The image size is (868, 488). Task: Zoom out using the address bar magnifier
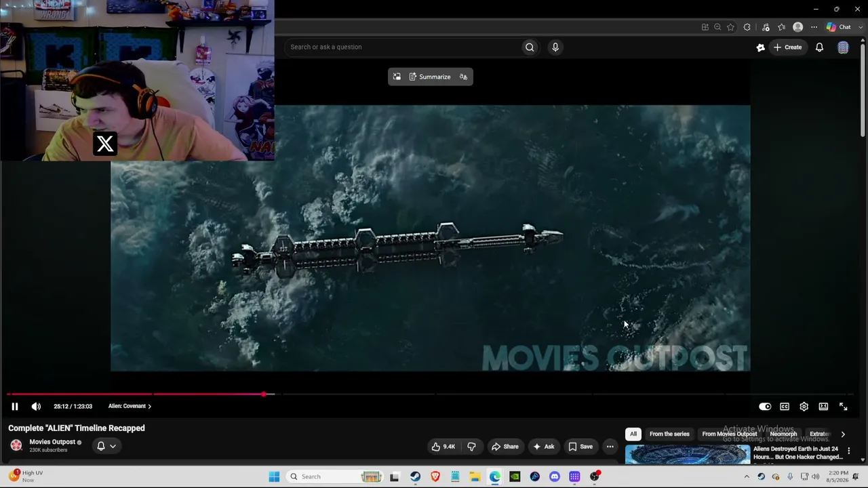point(717,27)
